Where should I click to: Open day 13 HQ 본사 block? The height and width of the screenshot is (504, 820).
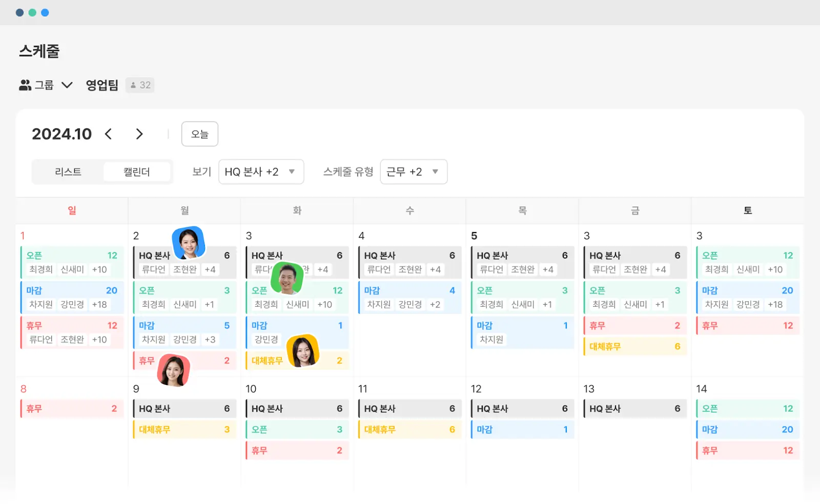635,409
